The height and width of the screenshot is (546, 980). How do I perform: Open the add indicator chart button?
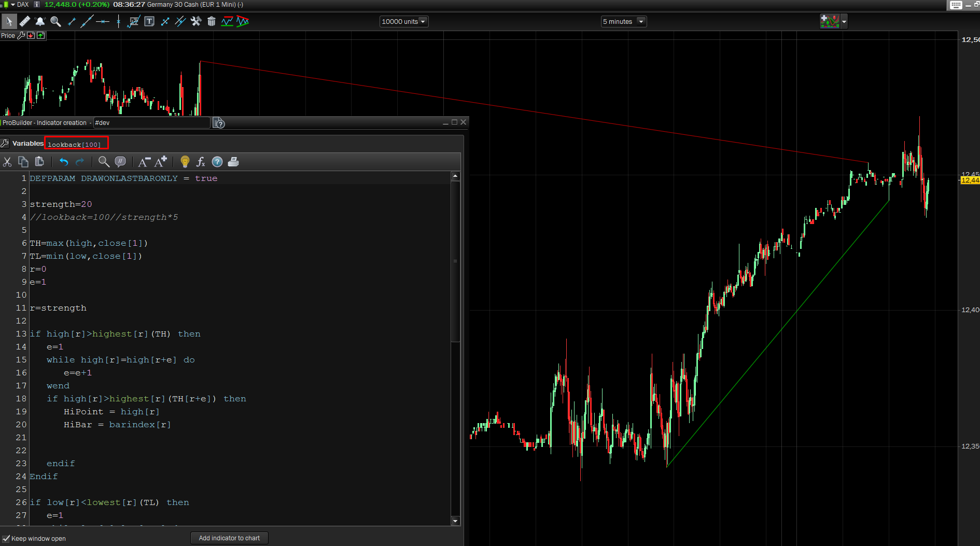830,21
